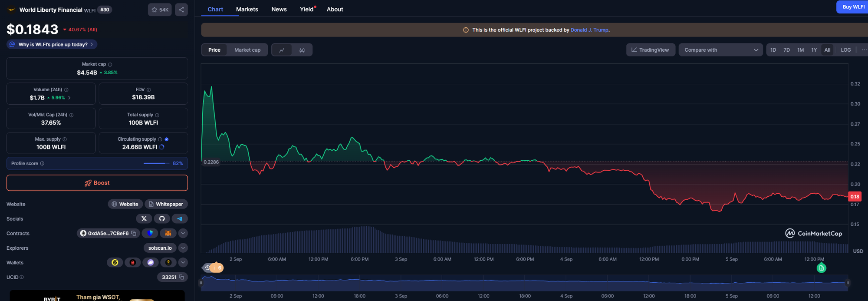Set chart range to 7D
Viewport: 868px width, 301px height.
pos(786,50)
